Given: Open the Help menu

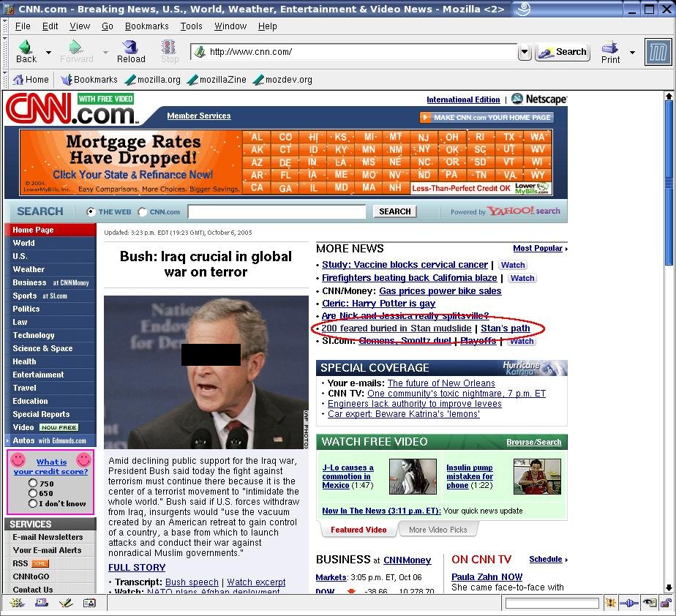Looking at the screenshot, I should 267,26.
